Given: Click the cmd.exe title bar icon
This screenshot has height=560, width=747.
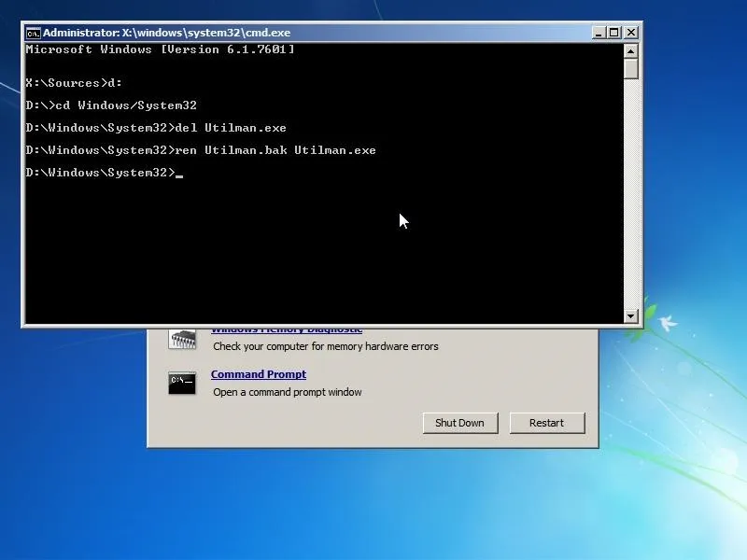Looking at the screenshot, I should pyautogui.click(x=34, y=33).
